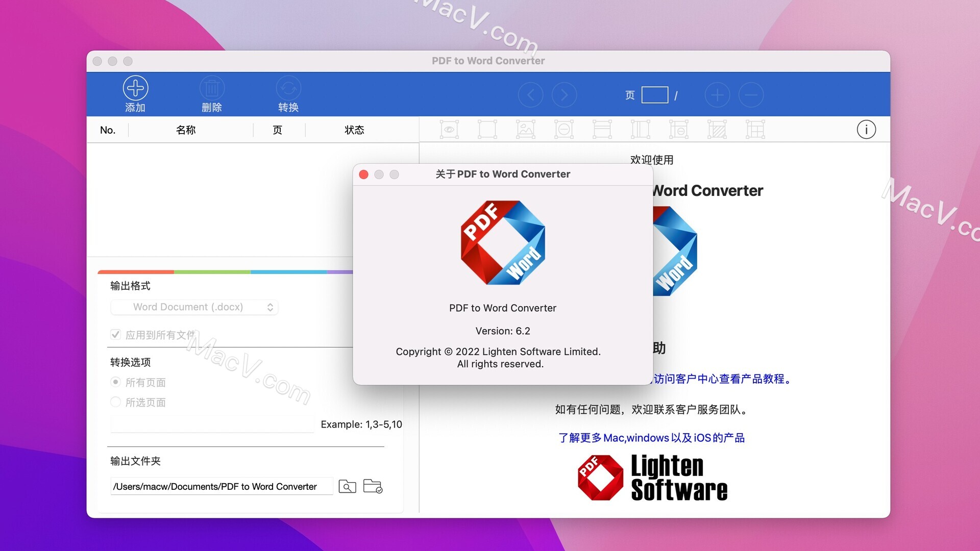The height and width of the screenshot is (551, 980).
Task: Click the Add (添加) plus icon
Action: (x=135, y=88)
